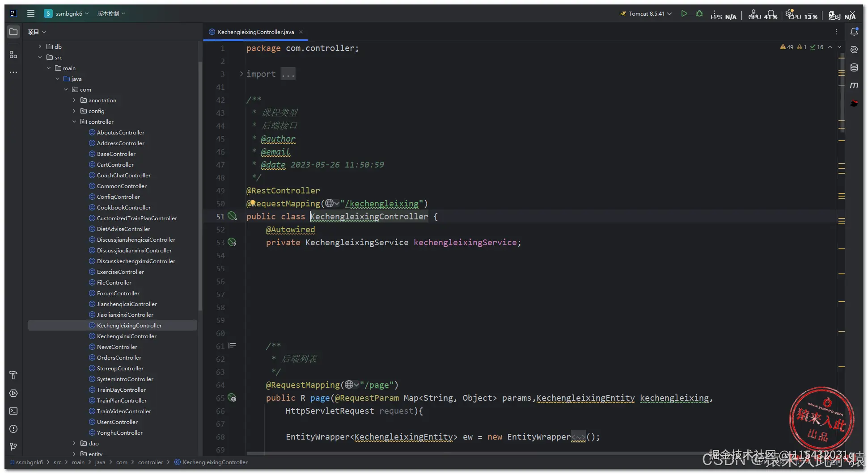Select YonghuController in the project tree
The width and height of the screenshot is (868, 474).
(x=120, y=432)
